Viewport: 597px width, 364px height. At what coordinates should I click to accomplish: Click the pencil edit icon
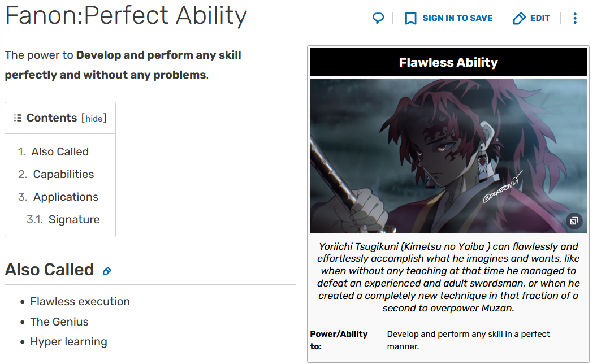coord(520,18)
